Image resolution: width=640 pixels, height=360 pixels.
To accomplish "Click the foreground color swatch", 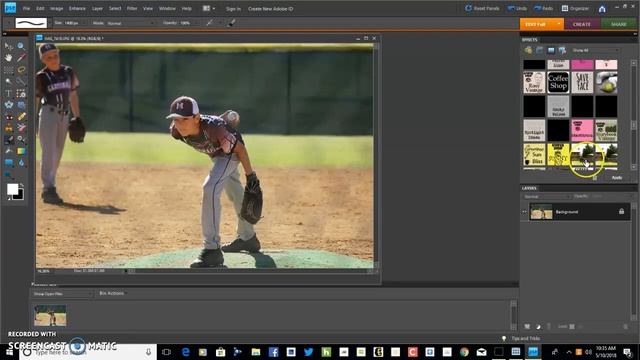I will point(12,189).
